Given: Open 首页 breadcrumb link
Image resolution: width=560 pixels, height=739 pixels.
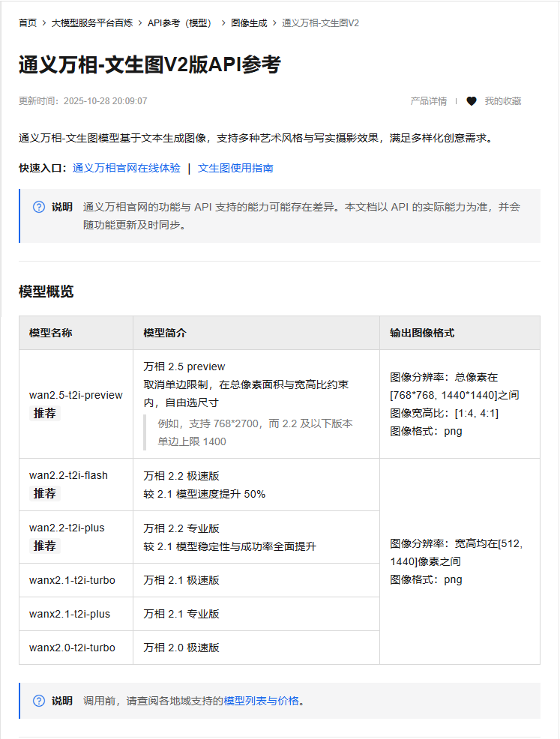Looking at the screenshot, I should click(27, 23).
